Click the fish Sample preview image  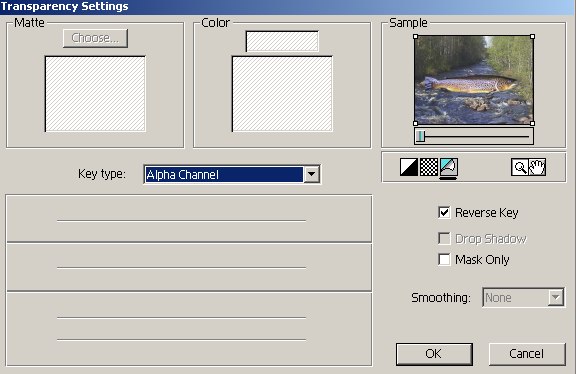[x=474, y=80]
